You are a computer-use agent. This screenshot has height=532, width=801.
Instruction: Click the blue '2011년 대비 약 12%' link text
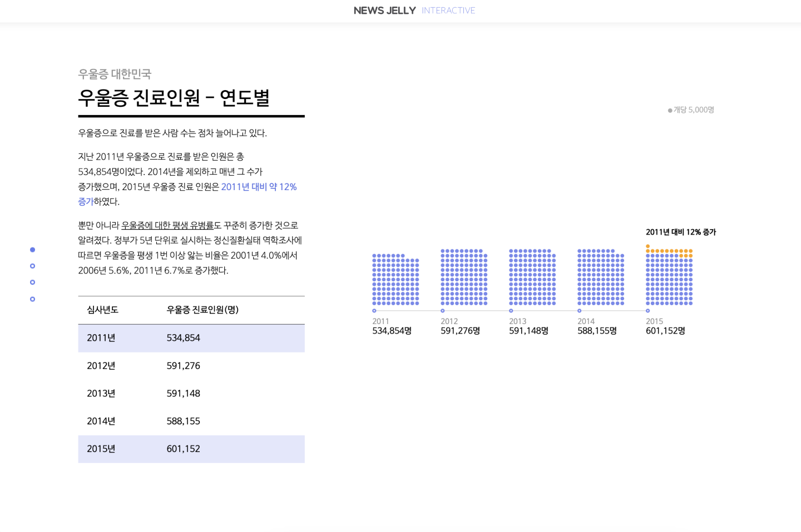tap(259, 187)
